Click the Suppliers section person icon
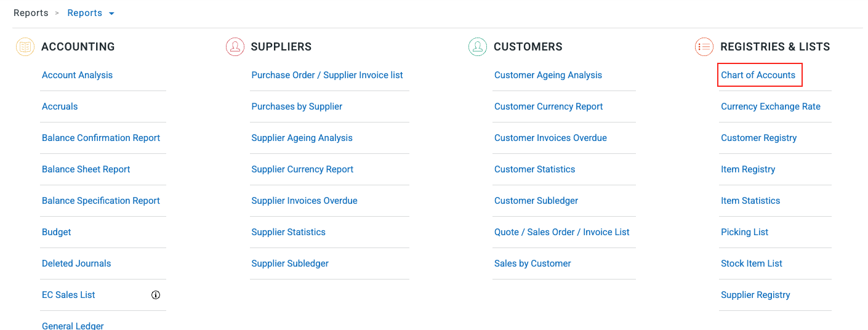 [x=235, y=47]
